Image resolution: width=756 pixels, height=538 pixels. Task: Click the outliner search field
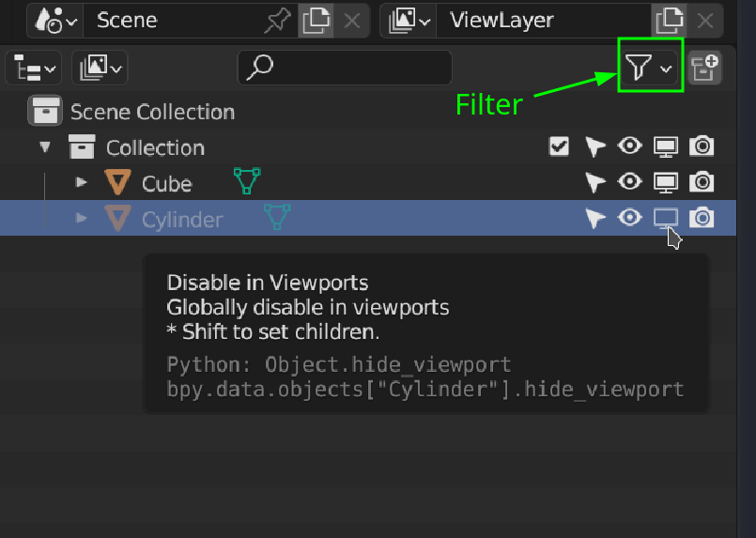point(345,68)
